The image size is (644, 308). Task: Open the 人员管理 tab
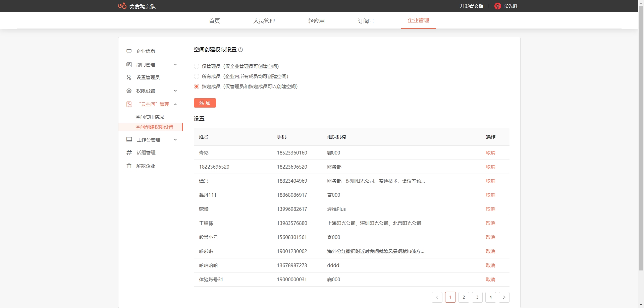point(264,21)
